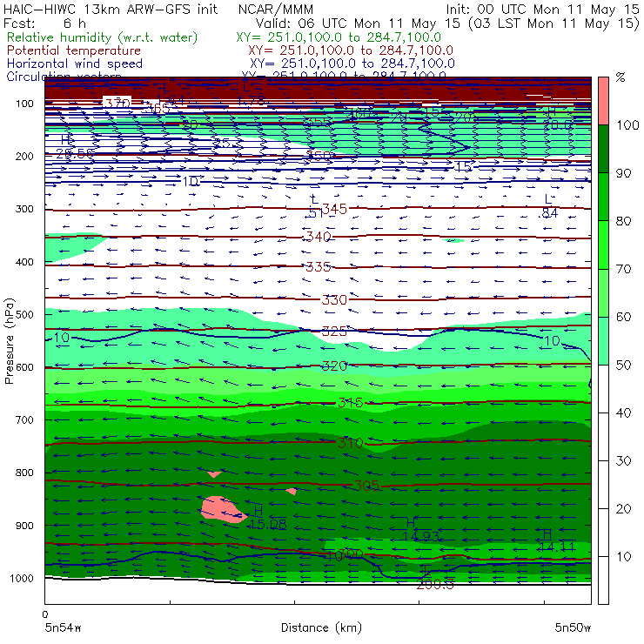Click the '330' potential temperature contour label

point(334,300)
